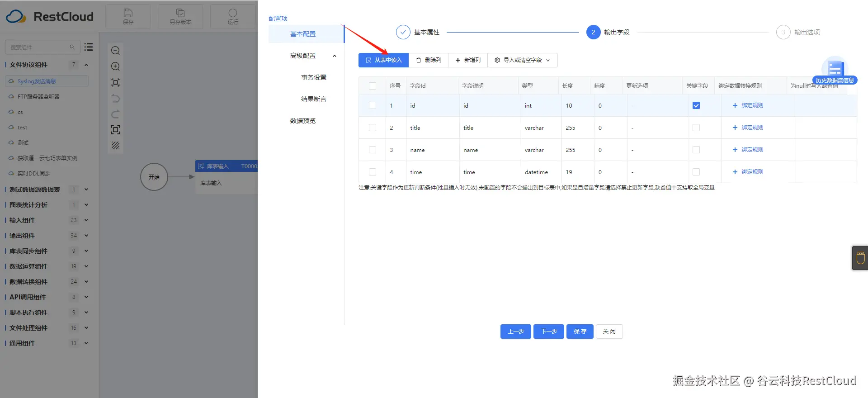Click the zoom in canvas icon

coord(115,66)
